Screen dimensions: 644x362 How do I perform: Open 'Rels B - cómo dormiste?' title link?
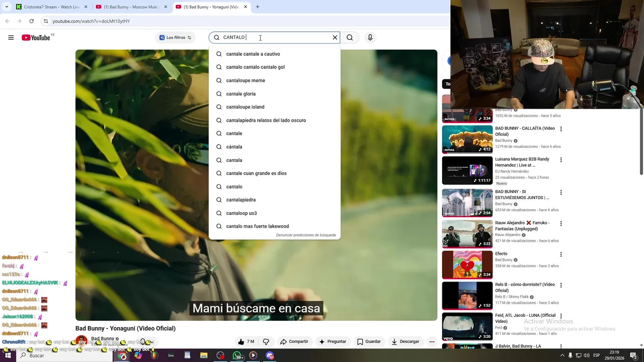pos(525,288)
